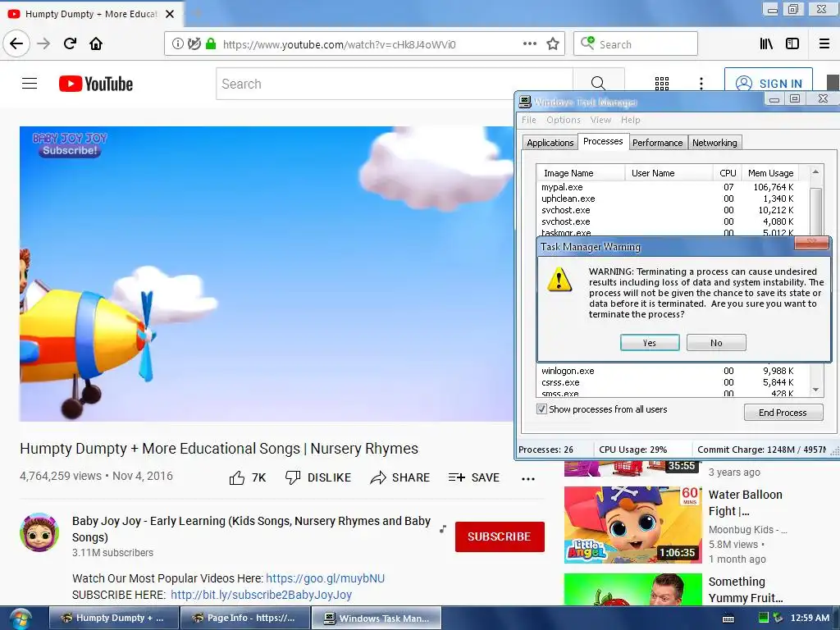Click the YouTube search magnifier button

598,84
